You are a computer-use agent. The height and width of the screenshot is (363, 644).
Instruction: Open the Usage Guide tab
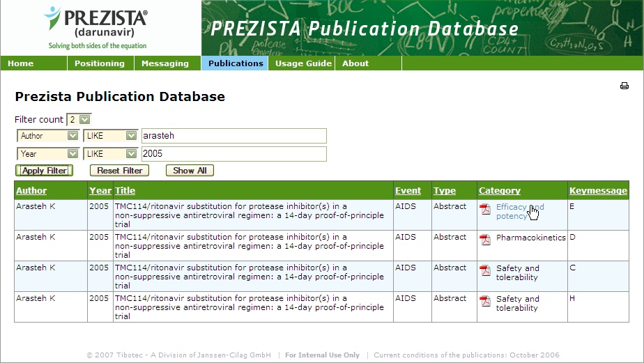coord(302,63)
